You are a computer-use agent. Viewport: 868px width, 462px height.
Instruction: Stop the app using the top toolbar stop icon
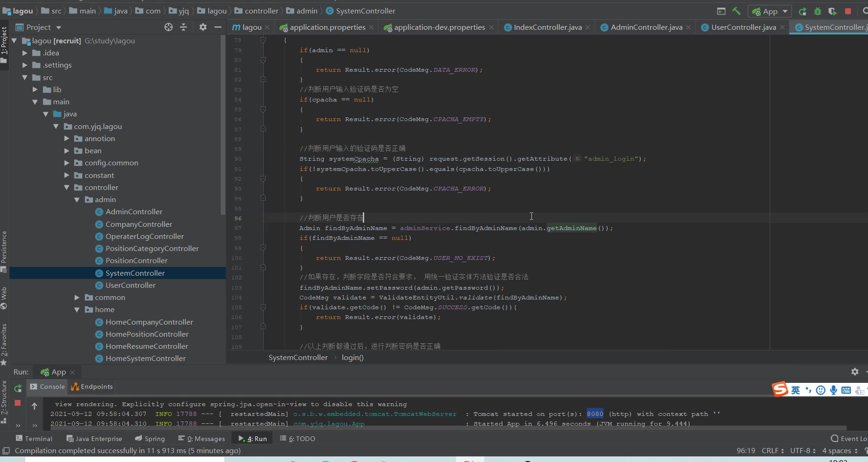click(848, 11)
